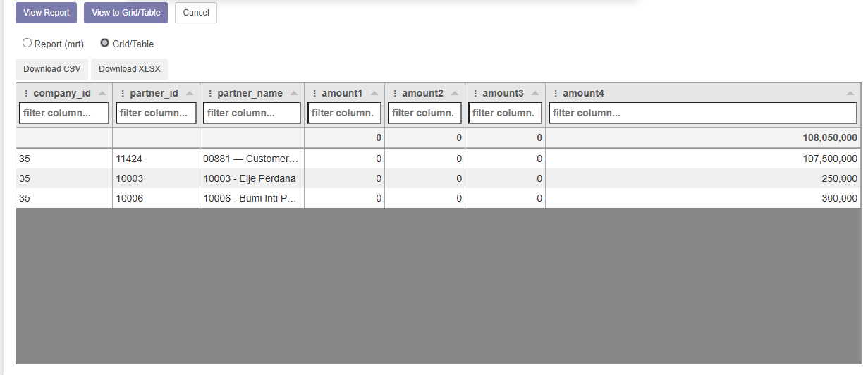Click the amount1 column menu dots icon
Screen dimensions: 868x375
tap(314, 93)
